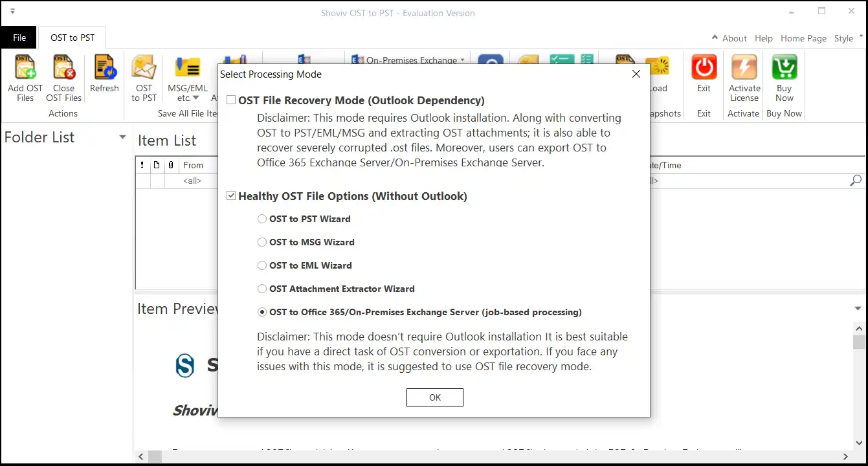The height and width of the screenshot is (466, 868).
Task: Select OST Attachment Extractor Wizard option
Action: [262, 289]
